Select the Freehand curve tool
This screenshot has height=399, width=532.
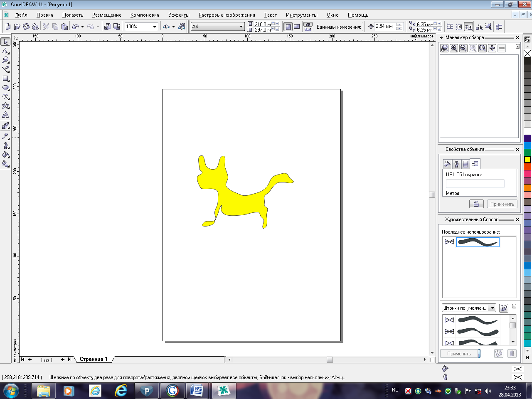(x=5, y=69)
